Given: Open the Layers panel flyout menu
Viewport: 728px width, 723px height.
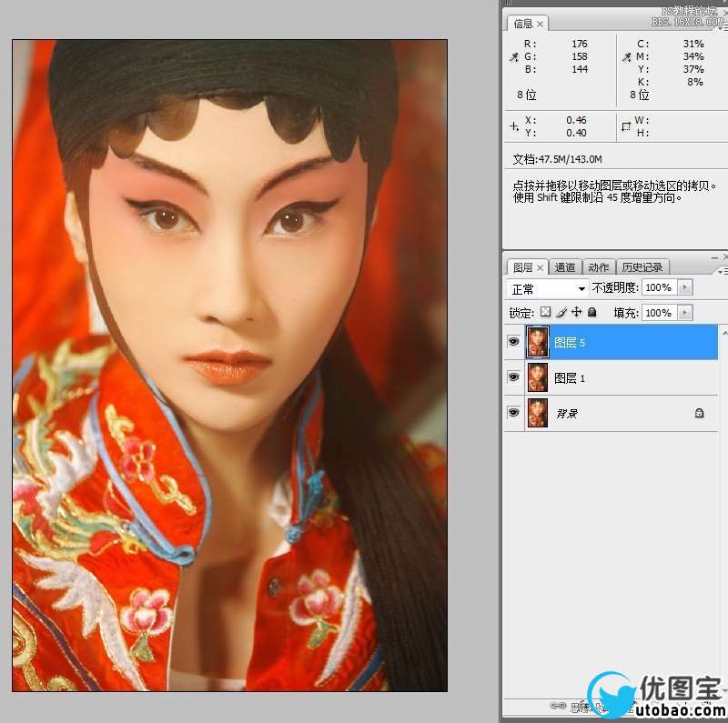Looking at the screenshot, I should click(x=723, y=271).
